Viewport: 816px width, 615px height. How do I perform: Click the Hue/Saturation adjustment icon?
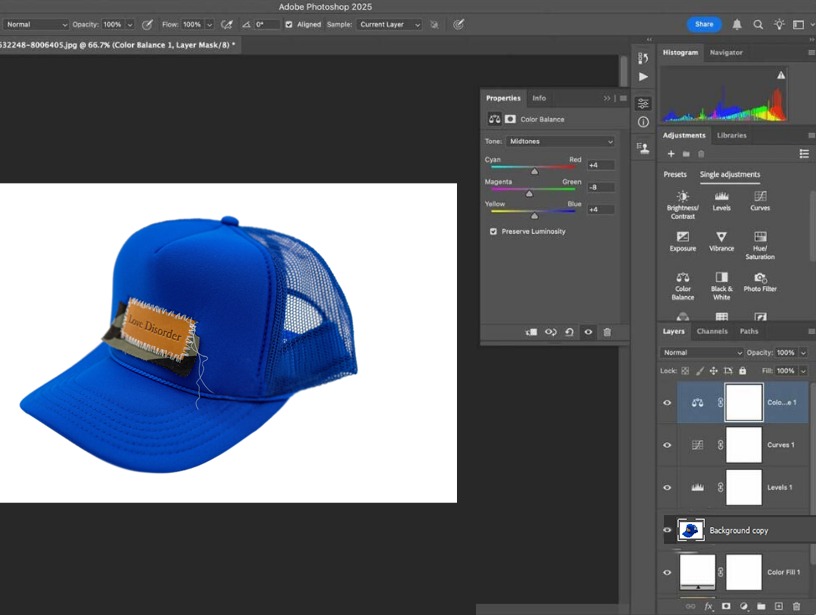tap(760, 239)
